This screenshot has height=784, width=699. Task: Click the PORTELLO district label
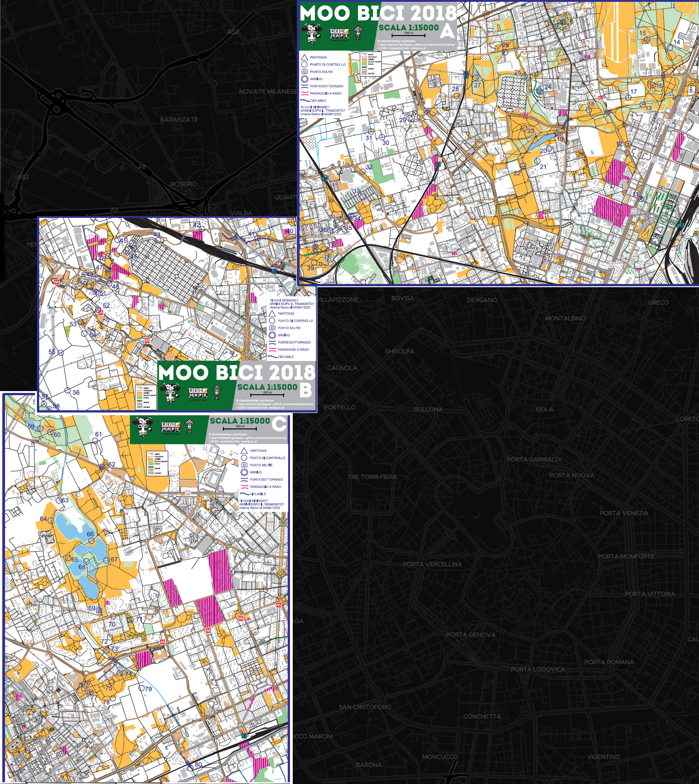[x=340, y=407]
